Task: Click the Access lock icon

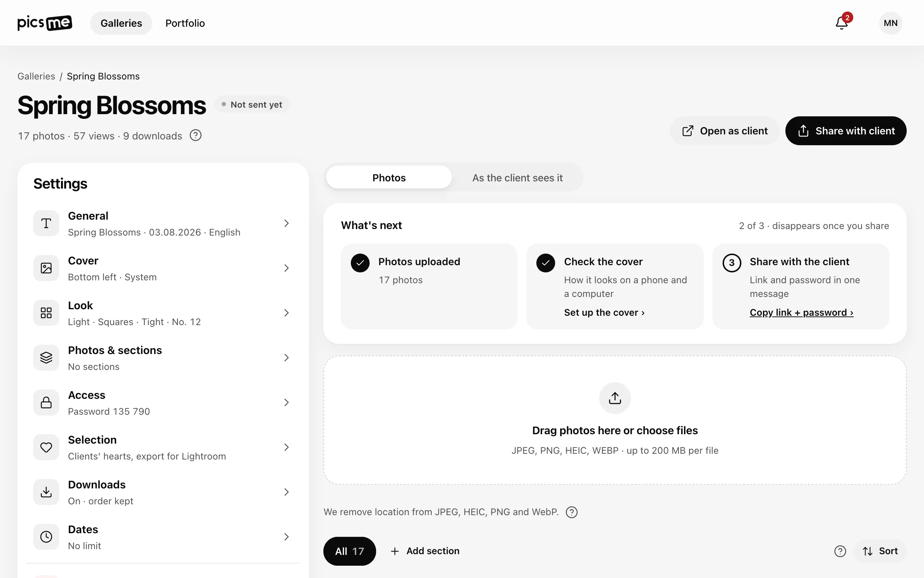Action: (46, 402)
